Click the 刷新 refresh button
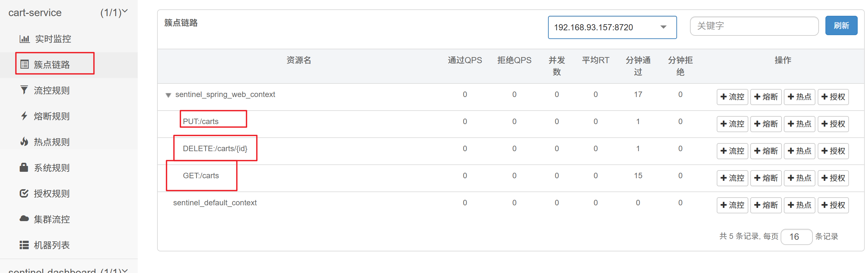 (x=841, y=25)
